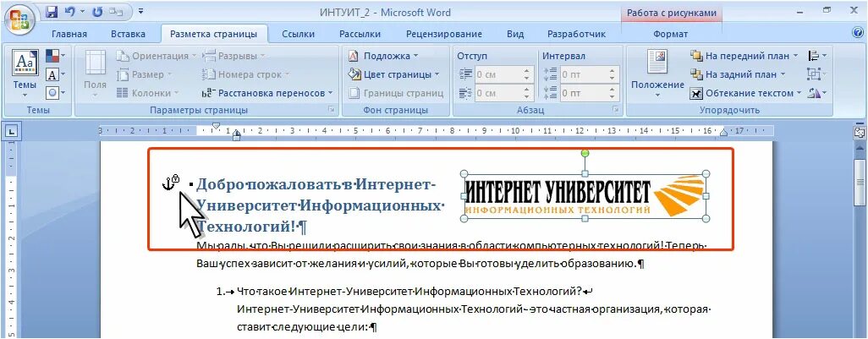This screenshot has width=868, height=339.
Task: Open the Размер page size dropdown
Action: point(145,74)
